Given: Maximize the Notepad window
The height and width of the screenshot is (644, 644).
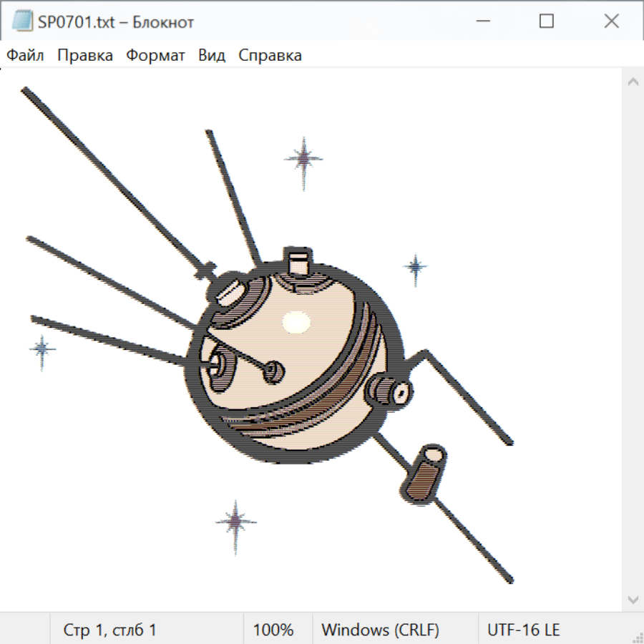Looking at the screenshot, I should (547, 21).
